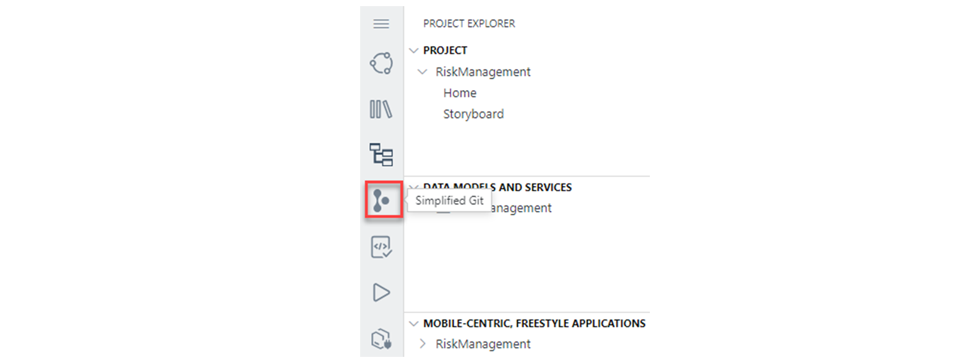Screen dimensions: 980x363
Task: Collapse the RiskManagement project node
Action: [422, 72]
